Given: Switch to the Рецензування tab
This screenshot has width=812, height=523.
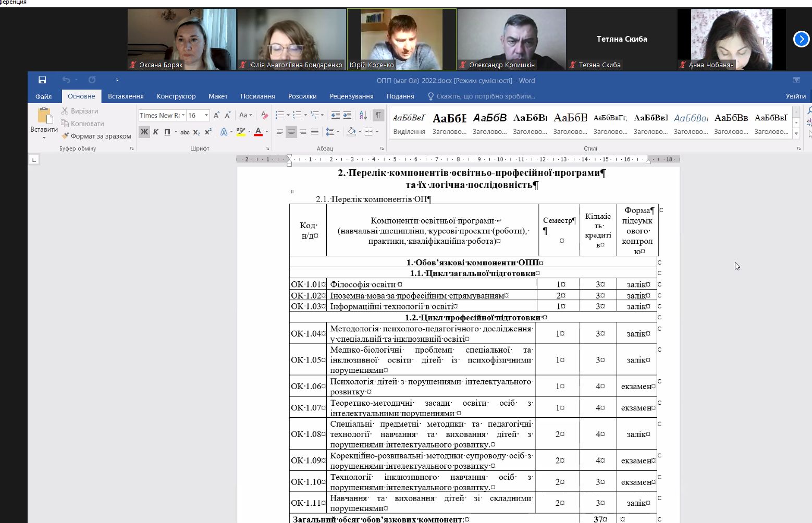Looking at the screenshot, I should [351, 96].
